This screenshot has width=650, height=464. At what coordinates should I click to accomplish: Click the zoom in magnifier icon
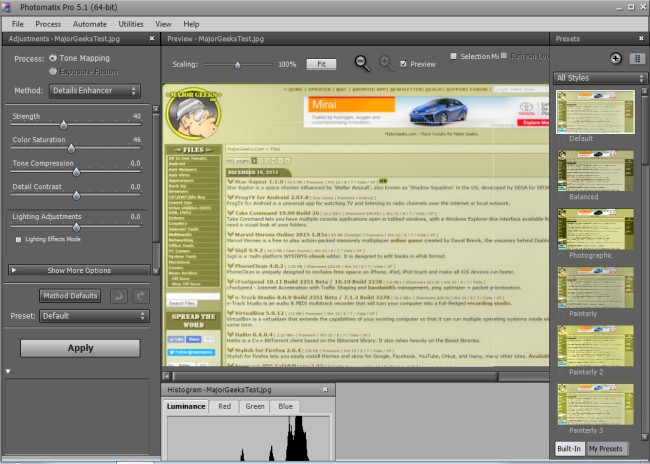pyautogui.click(x=385, y=63)
